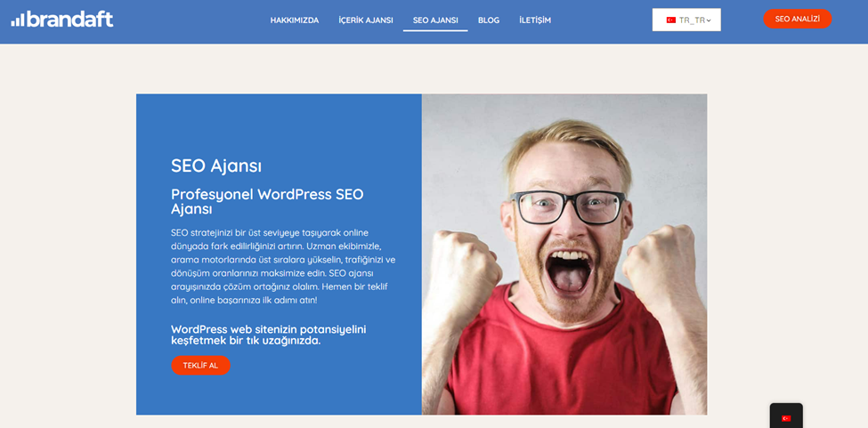The image size is (868, 428).
Task: Click the TEKLİF AL button
Action: click(x=200, y=366)
